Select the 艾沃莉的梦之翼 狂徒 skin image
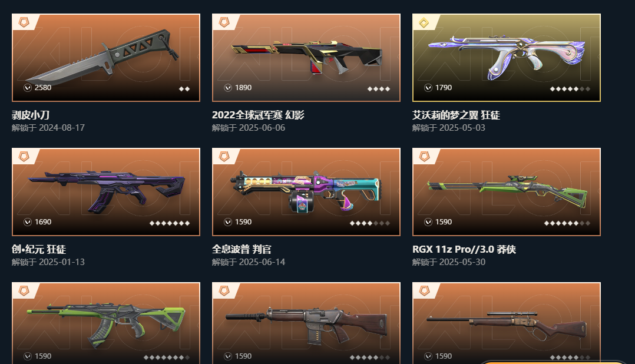This screenshot has width=635, height=364. [x=506, y=58]
